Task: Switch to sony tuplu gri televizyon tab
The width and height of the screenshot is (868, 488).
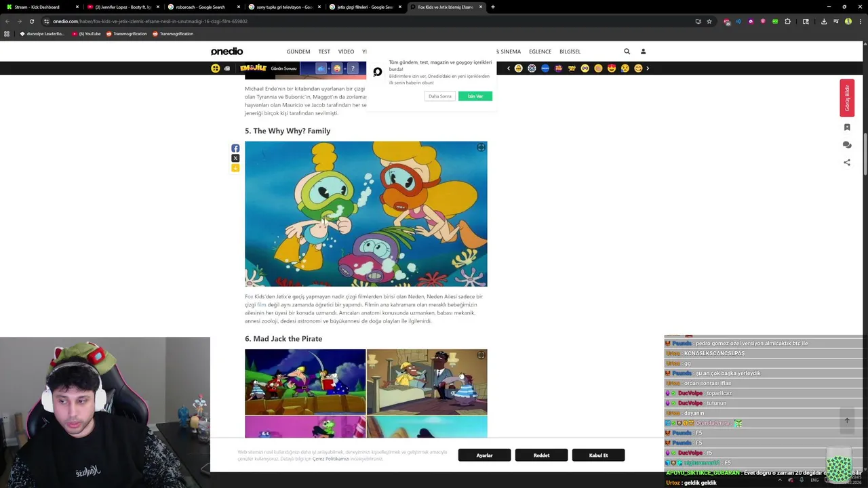Action: pyautogui.click(x=285, y=7)
